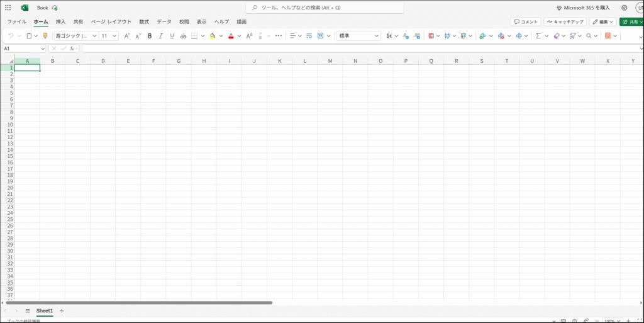644x323 pixels.
Task: Apply the yellow fill color bucket
Action: tap(212, 36)
